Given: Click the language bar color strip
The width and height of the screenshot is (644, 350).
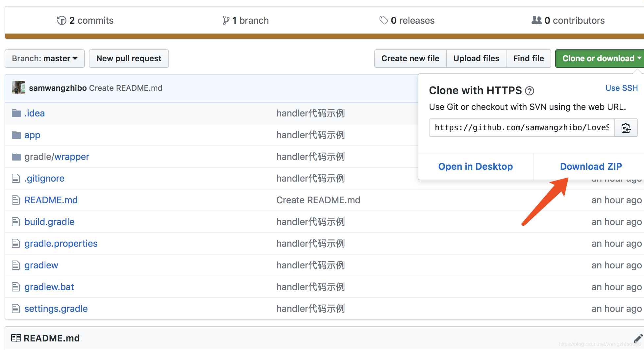Looking at the screenshot, I should tap(324, 36).
